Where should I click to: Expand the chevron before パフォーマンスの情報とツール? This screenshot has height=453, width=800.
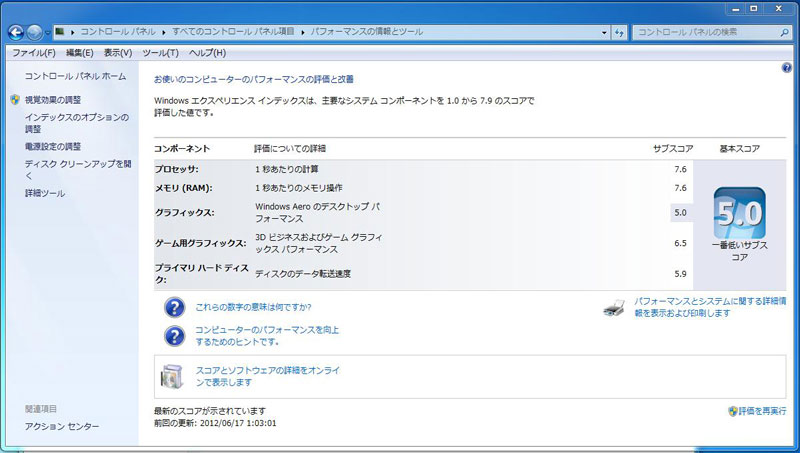pos(303,32)
